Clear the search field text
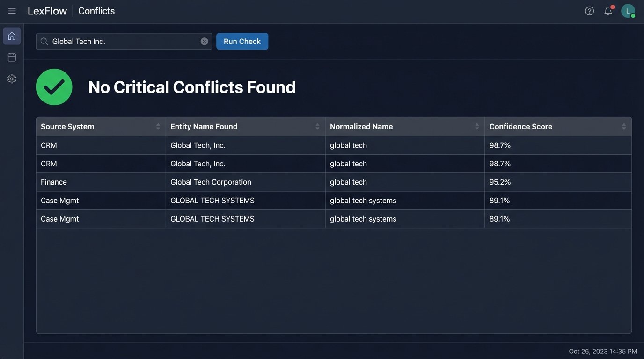The width and height of the screenshot is (644, 359). click(x=205, y=41)
